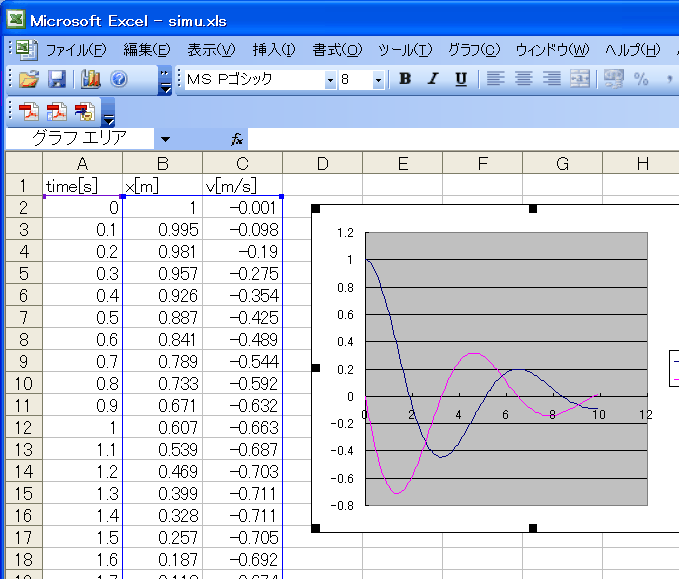This screenshot has width=679, height=579.
Task: Click the second Acrobat PDF icon
Action: pos(57,112)
